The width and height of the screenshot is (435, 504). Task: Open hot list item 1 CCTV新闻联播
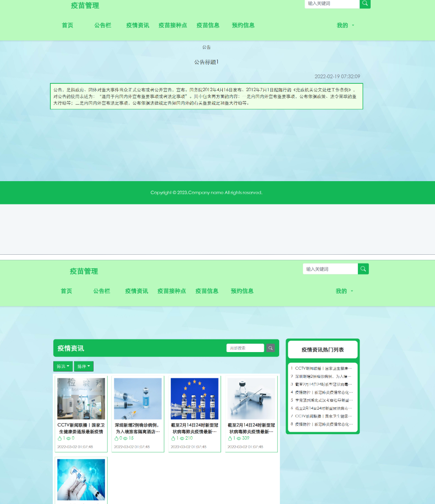[x=323, y=368]
